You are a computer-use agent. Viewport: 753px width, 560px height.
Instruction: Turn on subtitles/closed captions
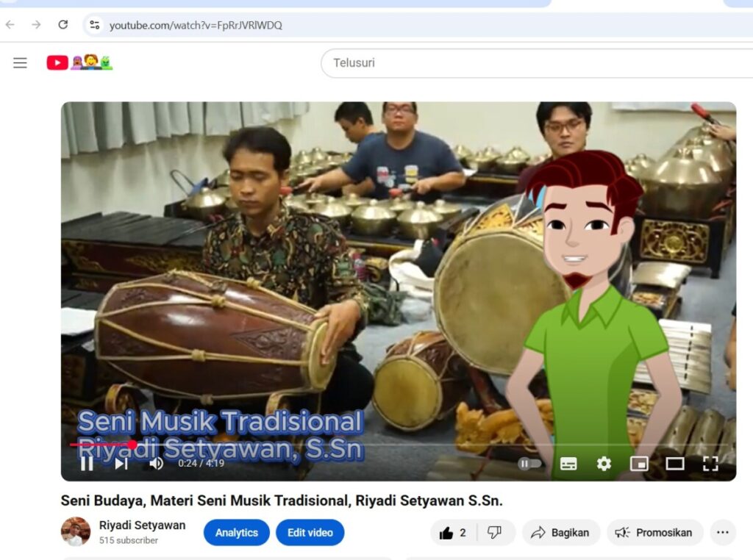[568, 464]
